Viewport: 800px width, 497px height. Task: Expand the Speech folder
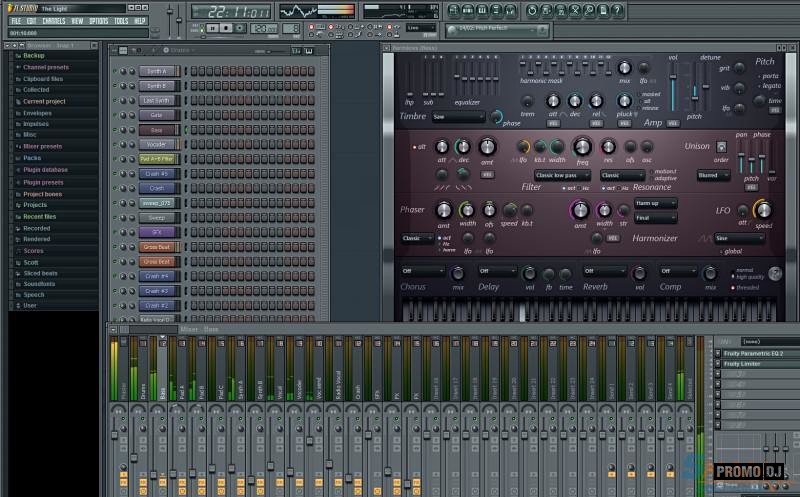coord(34,295)
